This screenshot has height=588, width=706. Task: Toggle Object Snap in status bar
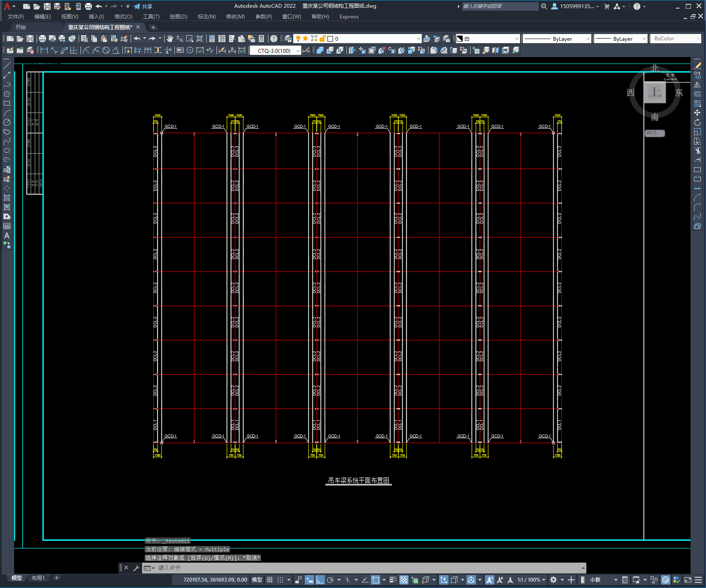coord(376,580)
